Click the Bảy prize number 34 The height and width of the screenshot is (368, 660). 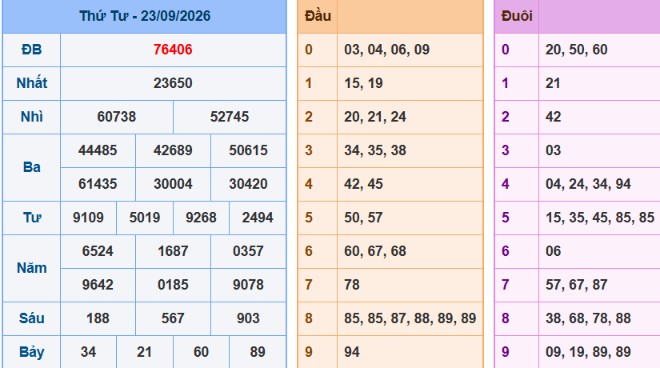tap(88, 352)
